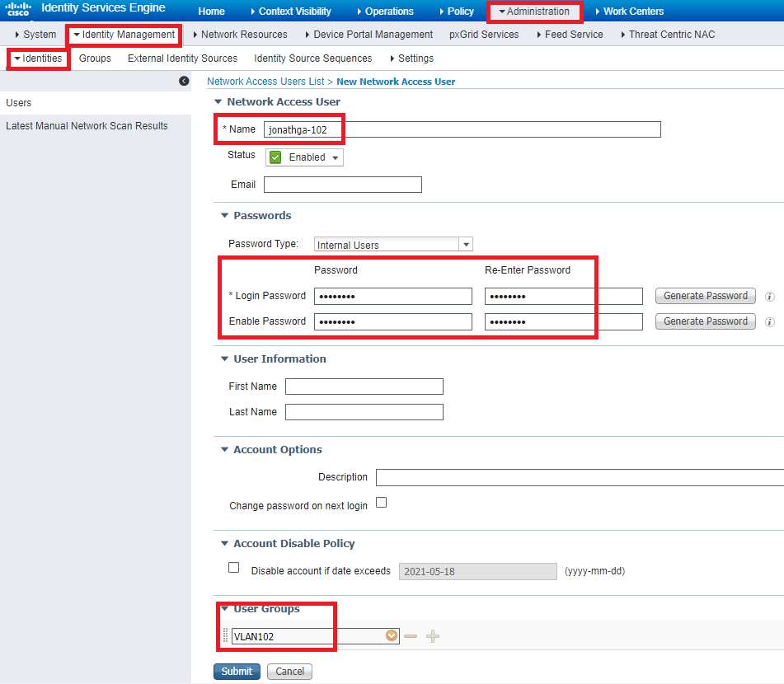The width and height of the screenshot is (784, 684).
Task: Click the green Enabled status check icon
Action: tap(275, 157)
